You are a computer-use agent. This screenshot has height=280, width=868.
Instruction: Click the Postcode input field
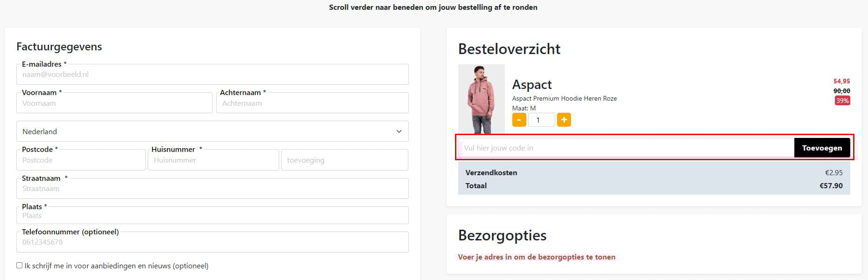(81, 160)
